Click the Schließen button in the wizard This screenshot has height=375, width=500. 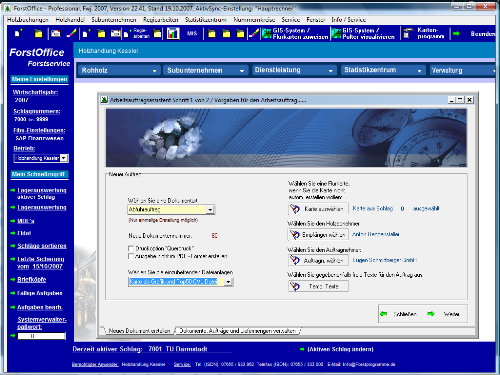pyautogui.click(x=405, y=314)
